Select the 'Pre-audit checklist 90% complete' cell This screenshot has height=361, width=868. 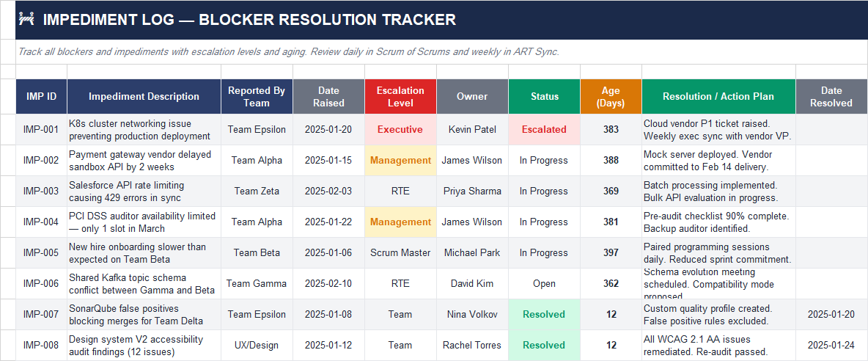(718, 222)
